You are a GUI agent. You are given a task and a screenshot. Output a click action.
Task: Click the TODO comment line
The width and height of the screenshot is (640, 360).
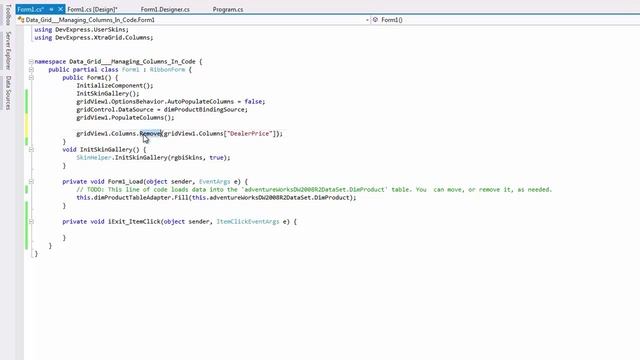tap(314, 190)
